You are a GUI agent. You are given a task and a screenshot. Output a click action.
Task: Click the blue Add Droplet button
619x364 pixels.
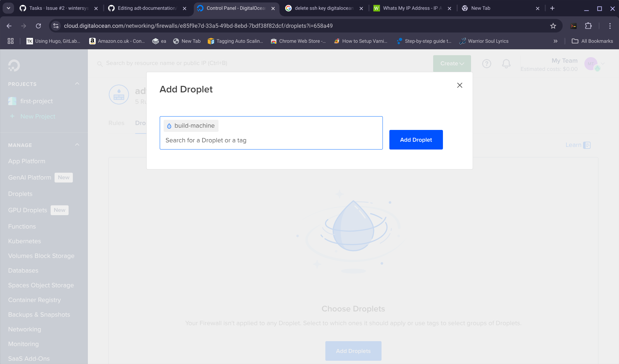coord(416,140)
